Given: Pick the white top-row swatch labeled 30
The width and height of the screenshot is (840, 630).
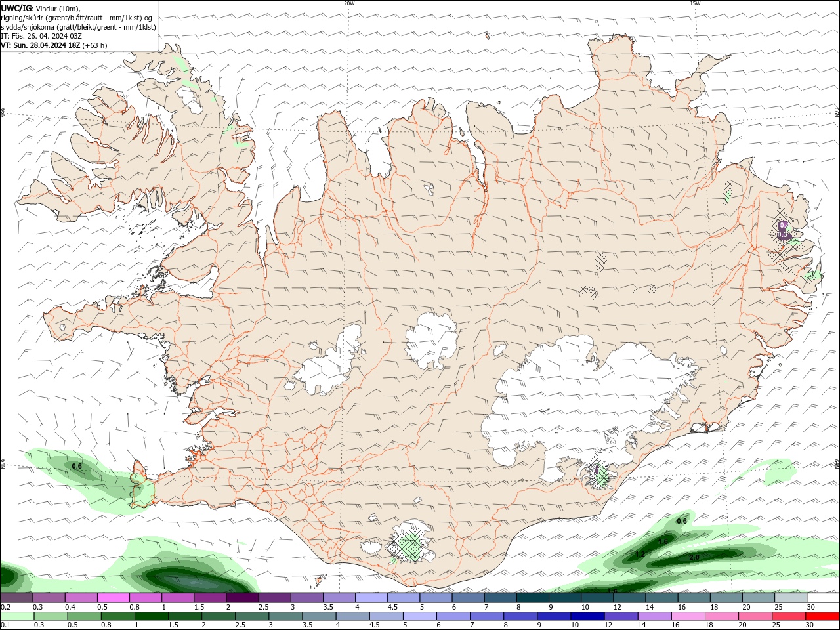Looking at the screenshot, I should (x=823, y=598).
